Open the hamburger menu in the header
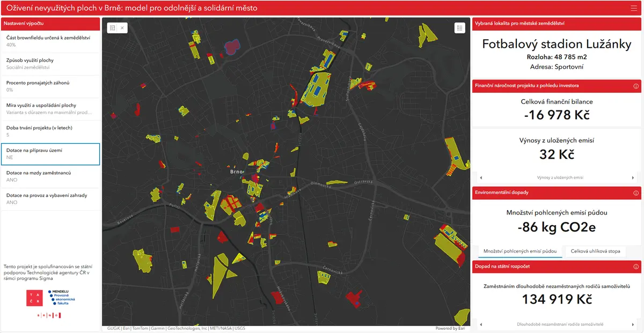The height and width of the screenshot is (333, 644). click(634, 8)
